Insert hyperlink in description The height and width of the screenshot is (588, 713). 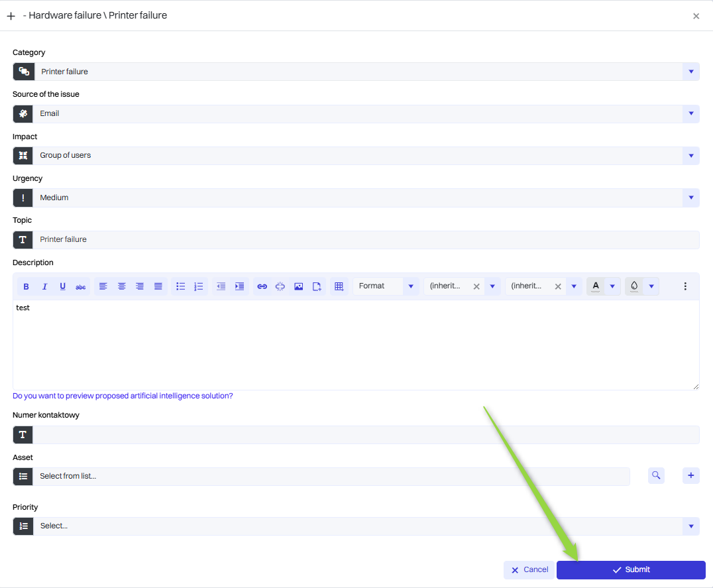point(262,286)
